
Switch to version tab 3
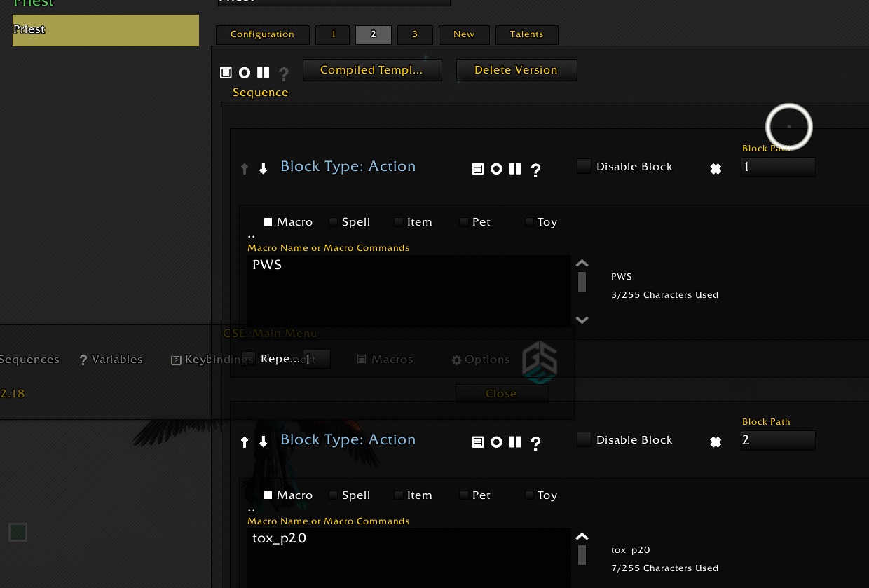pos(415,34)
